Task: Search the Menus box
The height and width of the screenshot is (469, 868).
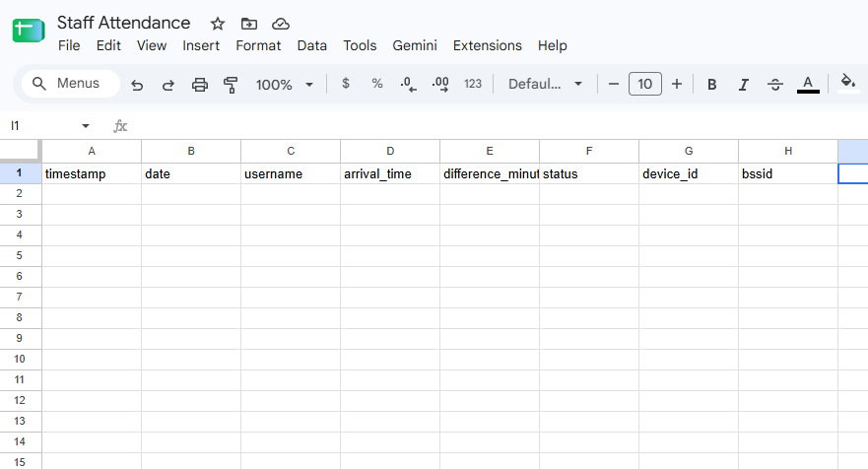Action: click(71, 84)
